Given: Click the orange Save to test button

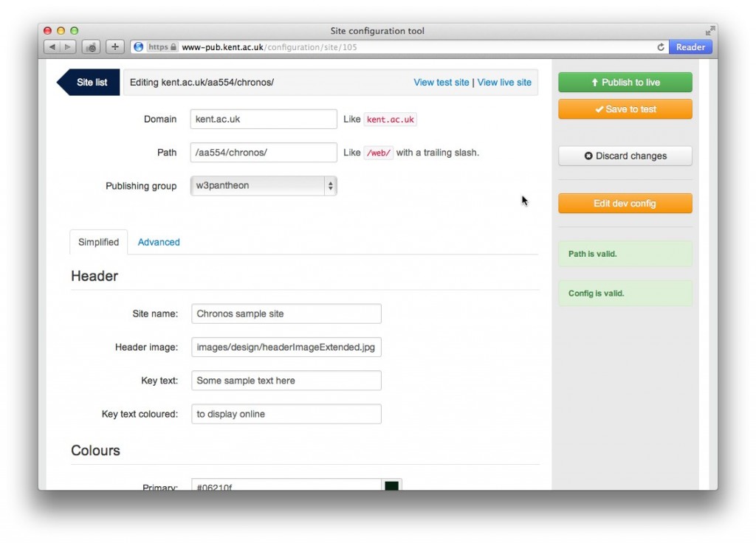Looking at the screenshot, I should click(x=625, y=109).
